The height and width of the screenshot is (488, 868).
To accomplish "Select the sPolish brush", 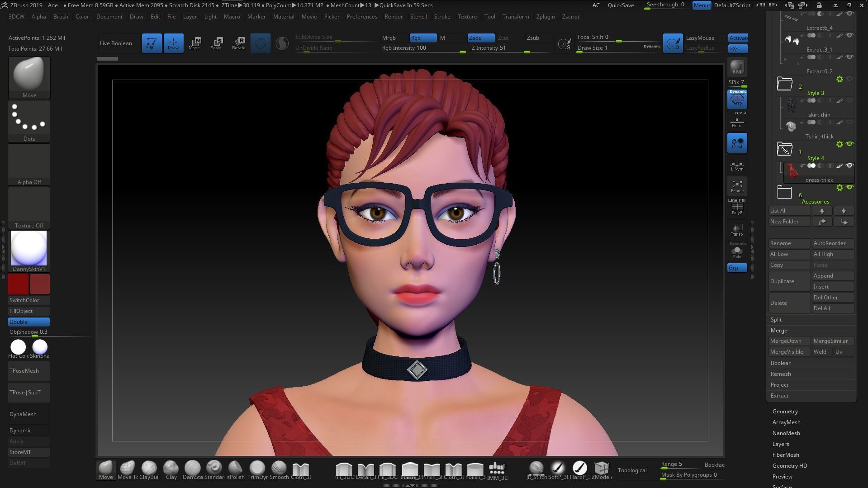I will point(236,470).
